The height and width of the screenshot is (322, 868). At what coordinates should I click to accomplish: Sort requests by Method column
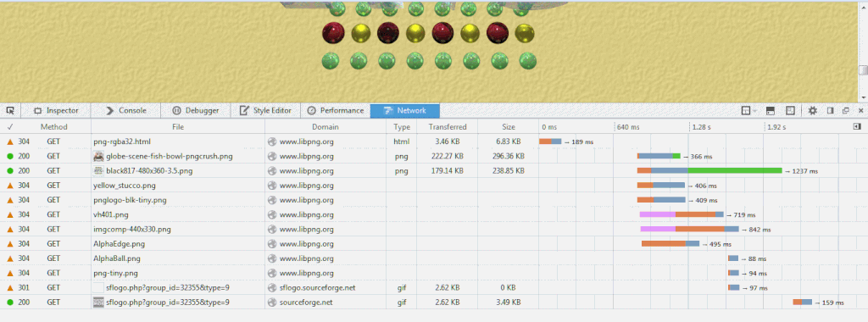point(53,127)
